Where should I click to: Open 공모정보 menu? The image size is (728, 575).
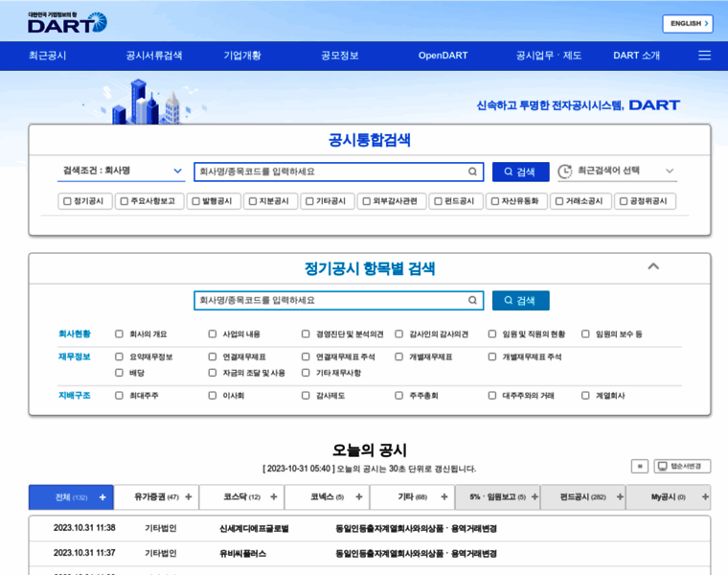[339, 56]
